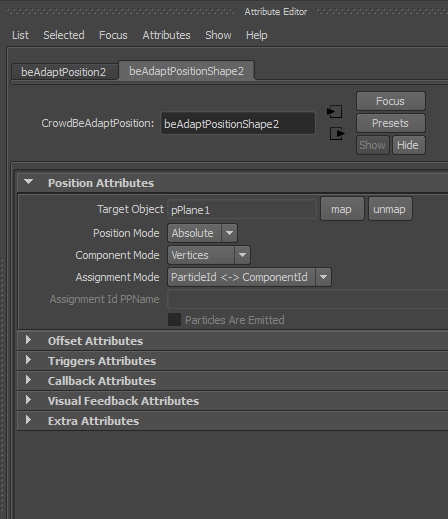Open the Component Mode dropdown
The image size is (448, 519).
tap(209, 255)
